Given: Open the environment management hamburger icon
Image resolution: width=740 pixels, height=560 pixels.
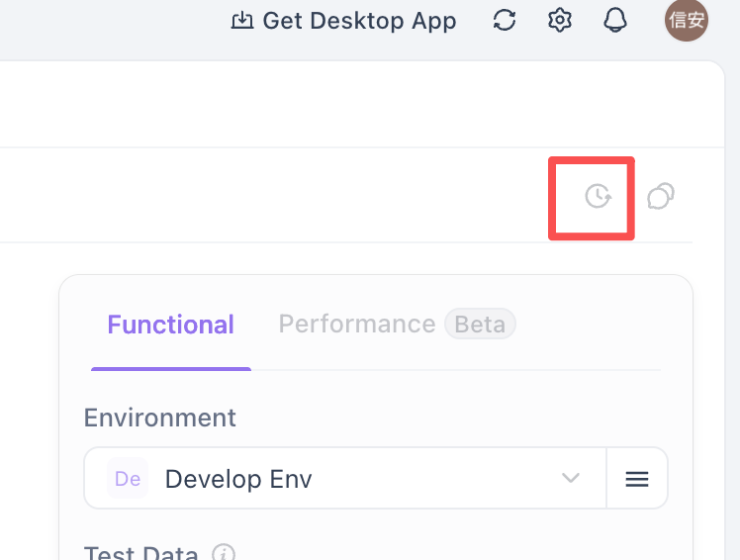Looking at the screenshot, I should (x=637, y=479).
